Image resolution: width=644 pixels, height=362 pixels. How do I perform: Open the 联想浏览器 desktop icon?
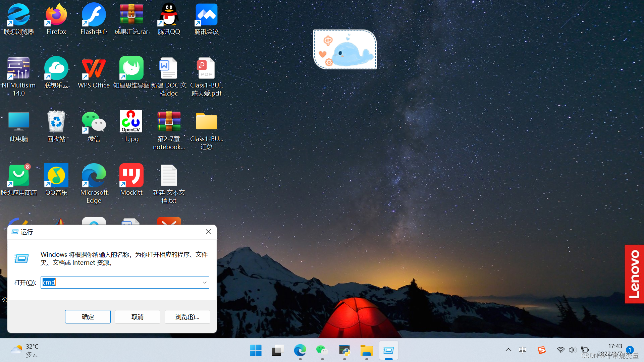coord(19,19)
